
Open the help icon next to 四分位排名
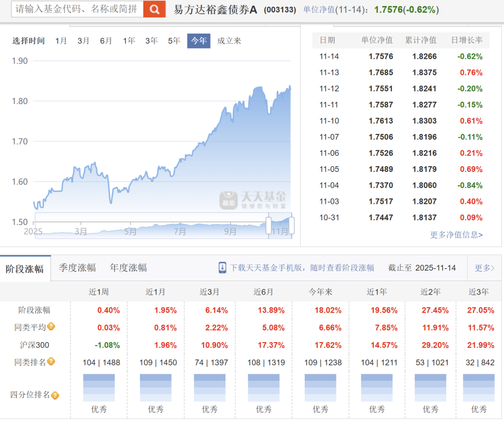point(55,395)
